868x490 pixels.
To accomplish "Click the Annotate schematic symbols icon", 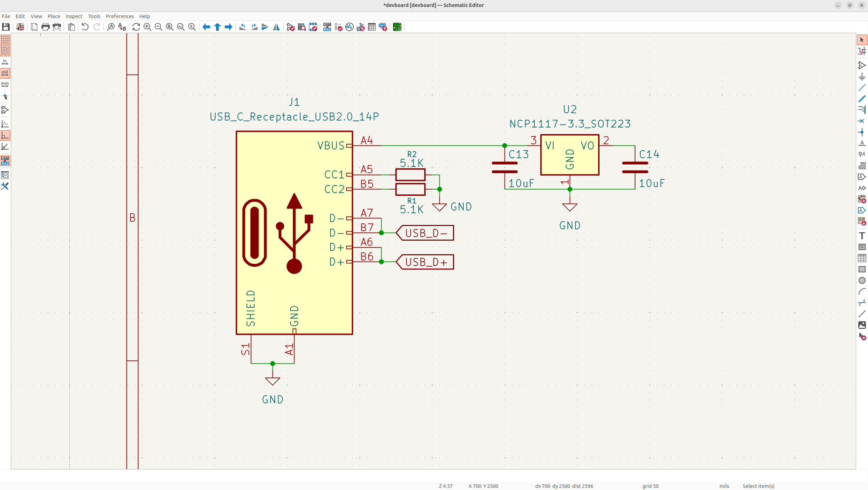I will pos(327,27).
